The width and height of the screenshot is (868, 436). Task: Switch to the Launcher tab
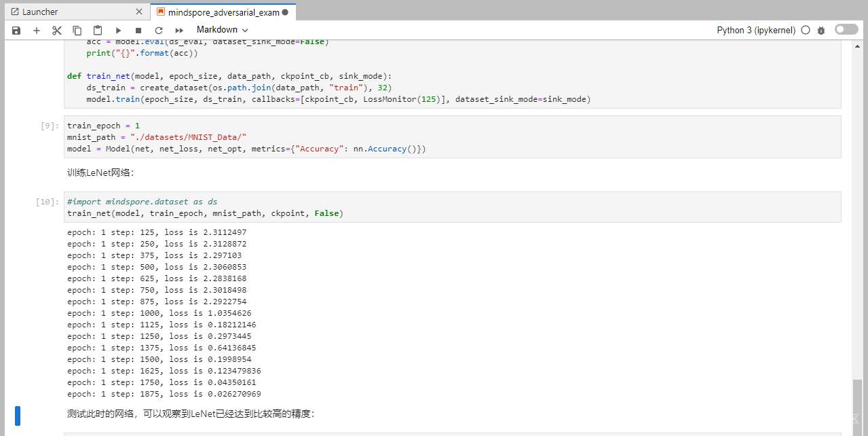pos(41,12)
